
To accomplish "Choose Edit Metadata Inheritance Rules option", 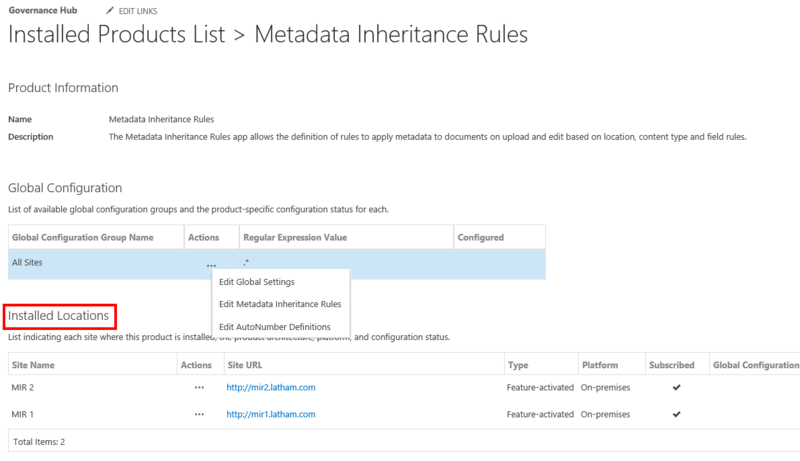I will (x=280, y=304).
